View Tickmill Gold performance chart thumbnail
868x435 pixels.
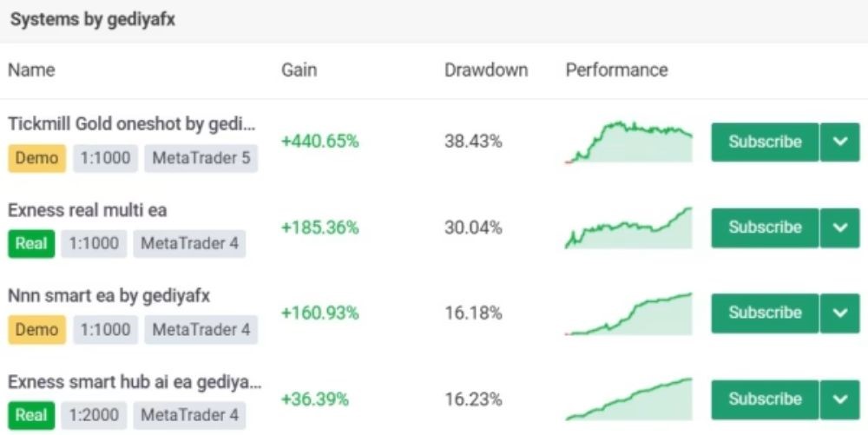pyautogui.click(x=628, y=142)
